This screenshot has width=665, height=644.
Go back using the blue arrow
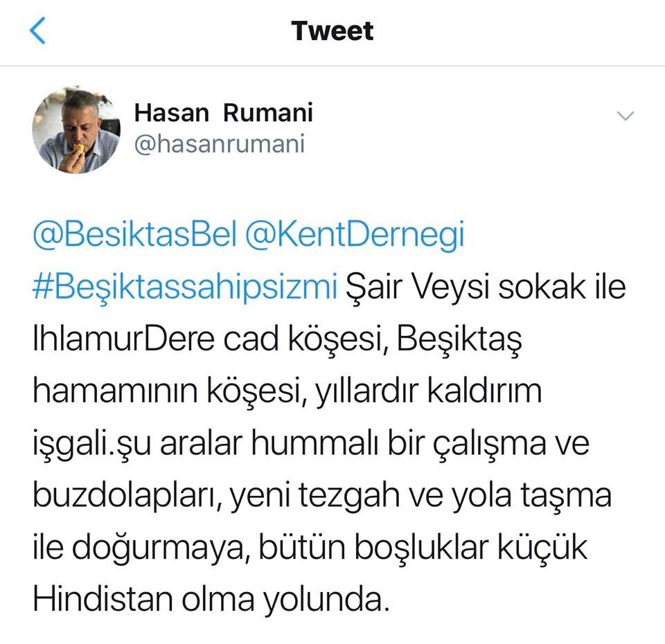[37, 30]
